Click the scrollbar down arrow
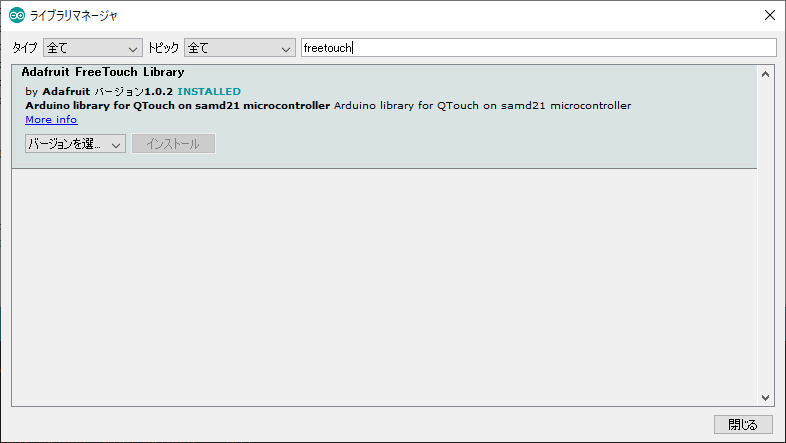 [765, 398]
